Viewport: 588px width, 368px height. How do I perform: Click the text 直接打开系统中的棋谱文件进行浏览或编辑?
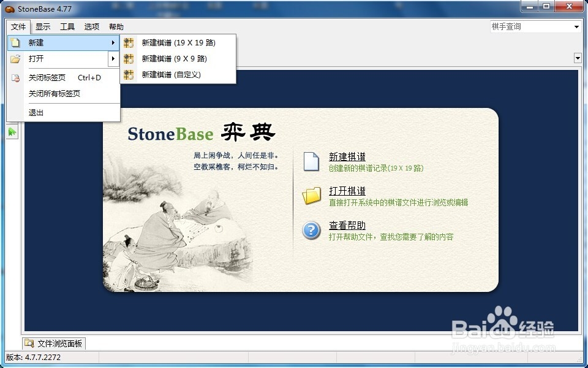coord(398,203)
